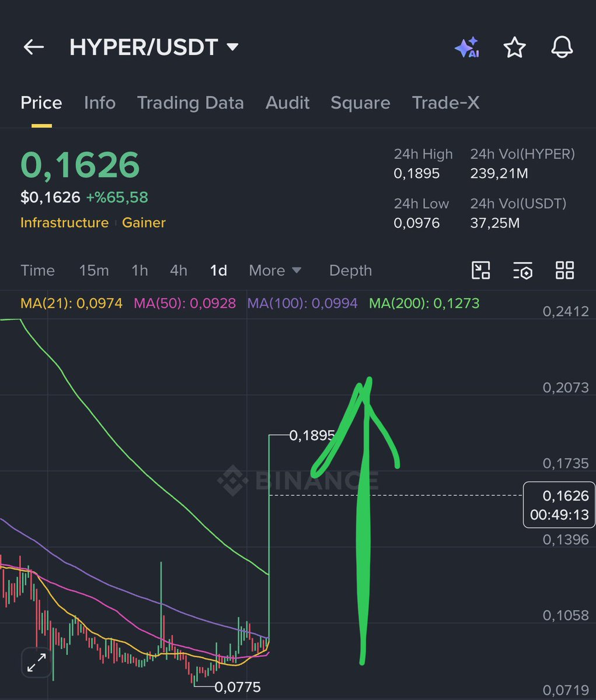Click the MA(50): 0,0928 indicator label

tap(185, 303)
